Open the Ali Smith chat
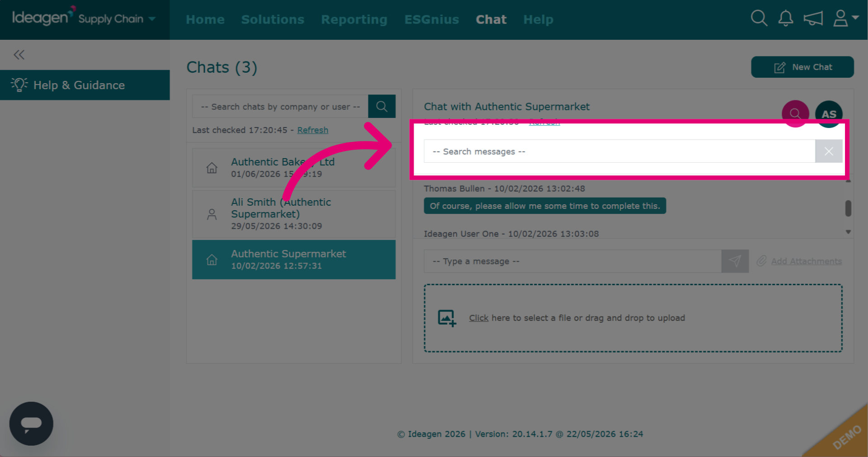This screenshot has height=457, width=868. click(x=294, y=214)
